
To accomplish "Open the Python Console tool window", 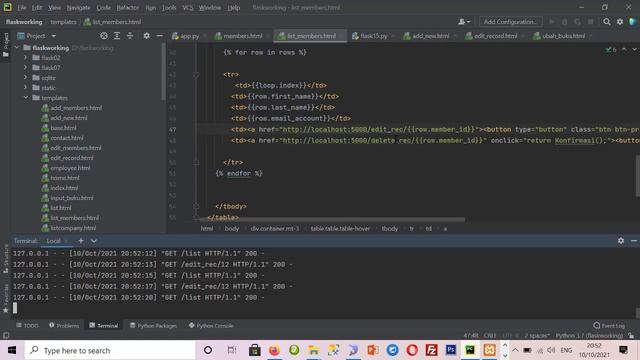I will pyautogui.click(x=211, y=325).
